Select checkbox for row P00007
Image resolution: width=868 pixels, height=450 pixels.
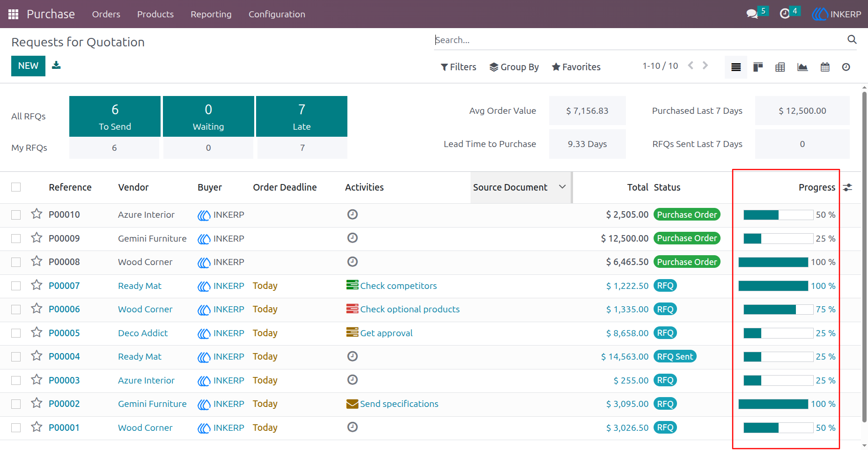[16, 286]
